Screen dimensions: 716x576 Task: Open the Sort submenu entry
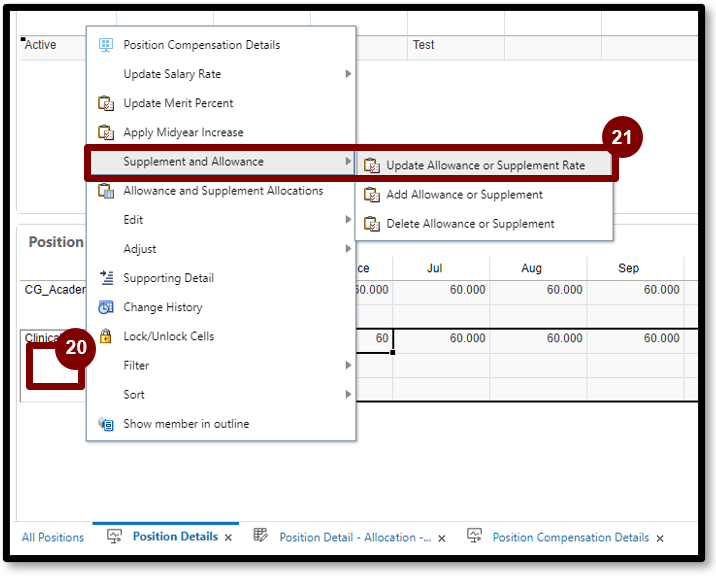tap(134, 395)
